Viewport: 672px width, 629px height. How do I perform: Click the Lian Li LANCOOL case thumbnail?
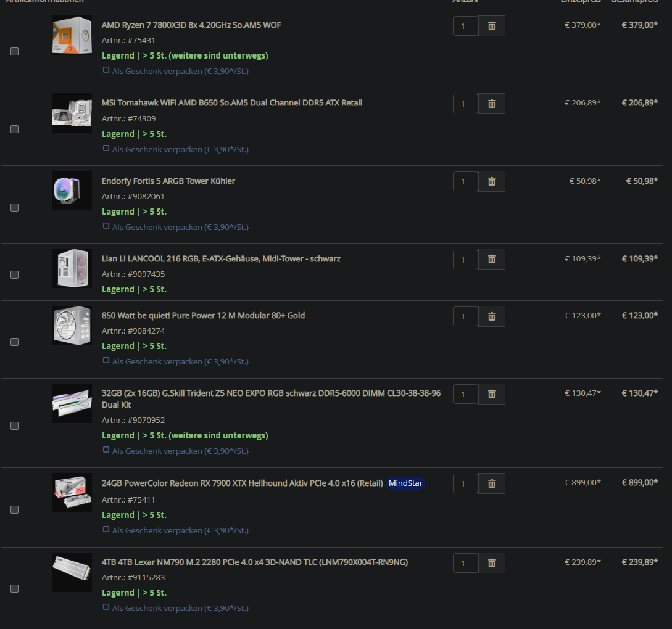pos(72,268)
